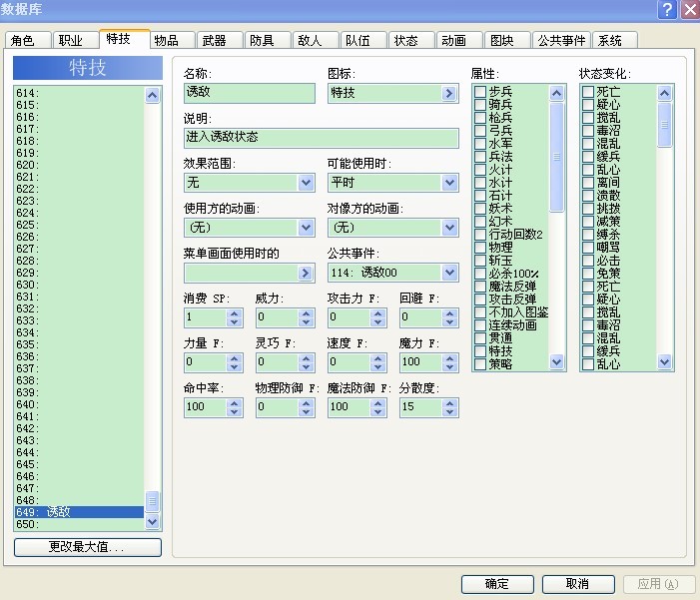Tick the 行动回数2 checkbox

tap(480, 235)
